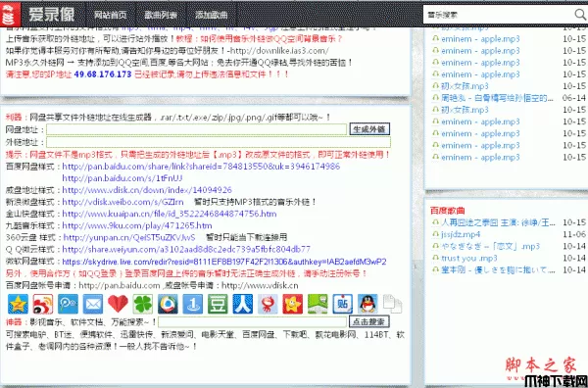Click the IP address 49.68.176.173
Image resolution: width=588 pixels, height=388 pixels.
pos(103,74)
